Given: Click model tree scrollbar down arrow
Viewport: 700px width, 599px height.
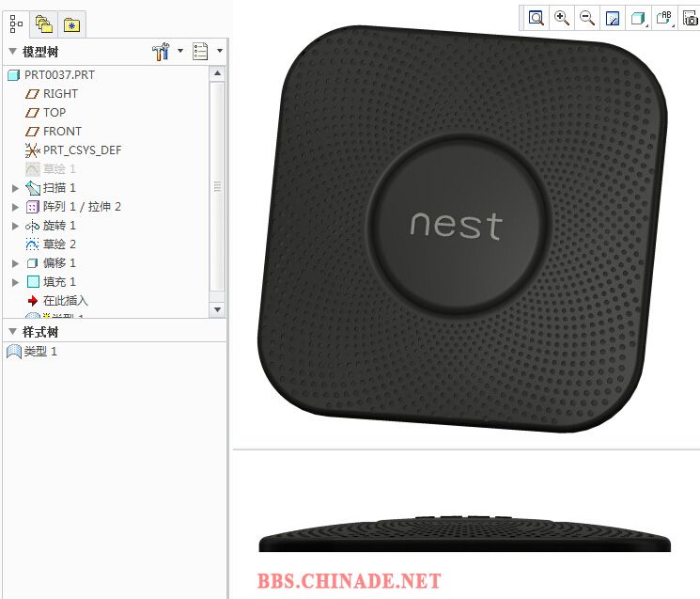Looking at the screenshot, I should point(217,309).
